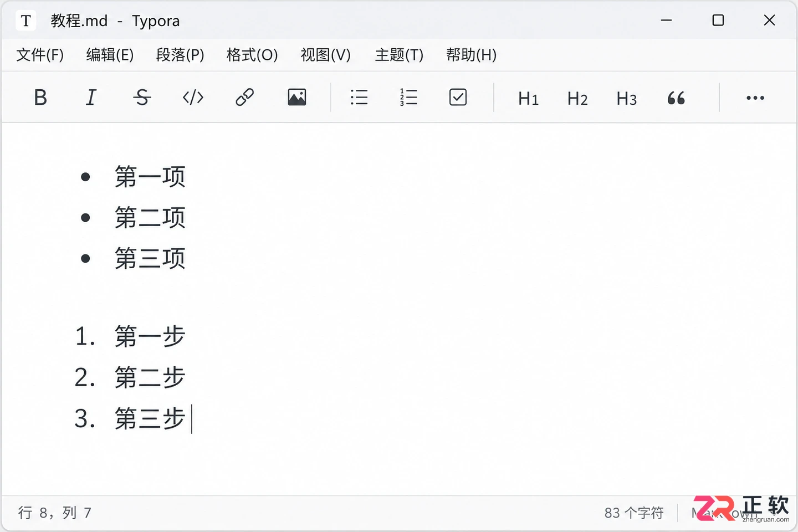
Task: Set heading level H3
Action: (x=627, y=99)
